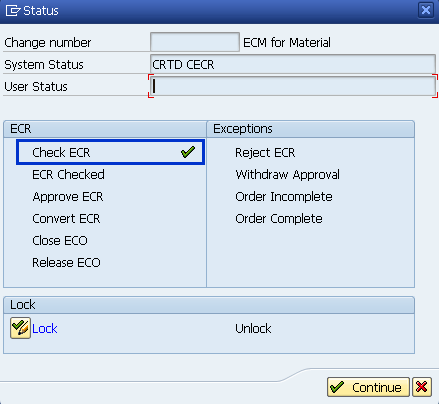
Task: Click the Lock status icon button
Action: (x=20, y=328)
